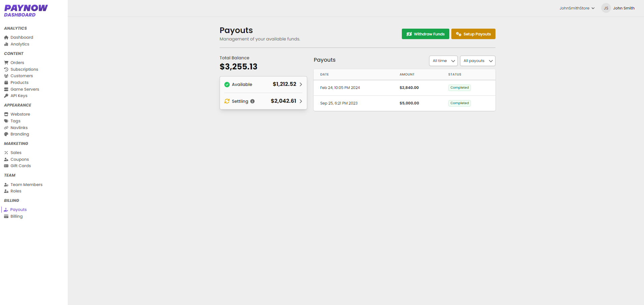Expand the Settling balance row chevron
This screenshot has height=305, width=644.
(x=301, y=101)
